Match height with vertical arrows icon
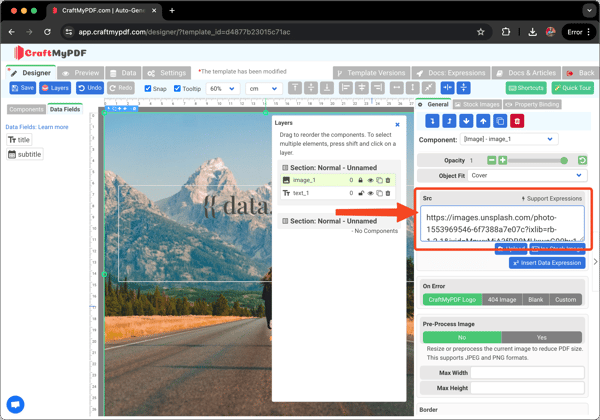600x420 pixels. tap(412, 88)
